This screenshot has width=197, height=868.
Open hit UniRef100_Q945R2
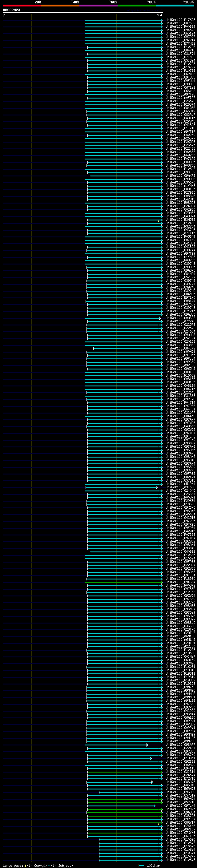[180, 30]
